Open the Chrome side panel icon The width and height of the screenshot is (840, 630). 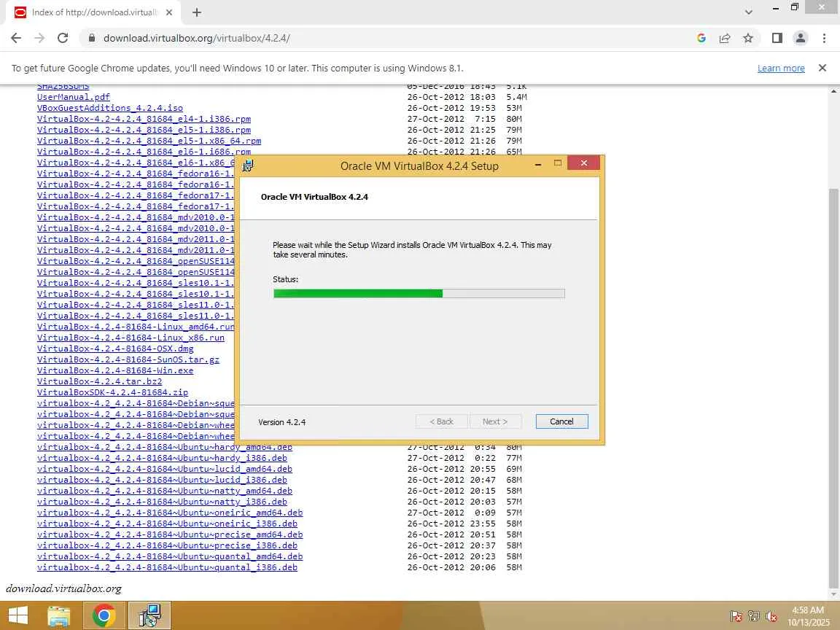click(777, 38)
